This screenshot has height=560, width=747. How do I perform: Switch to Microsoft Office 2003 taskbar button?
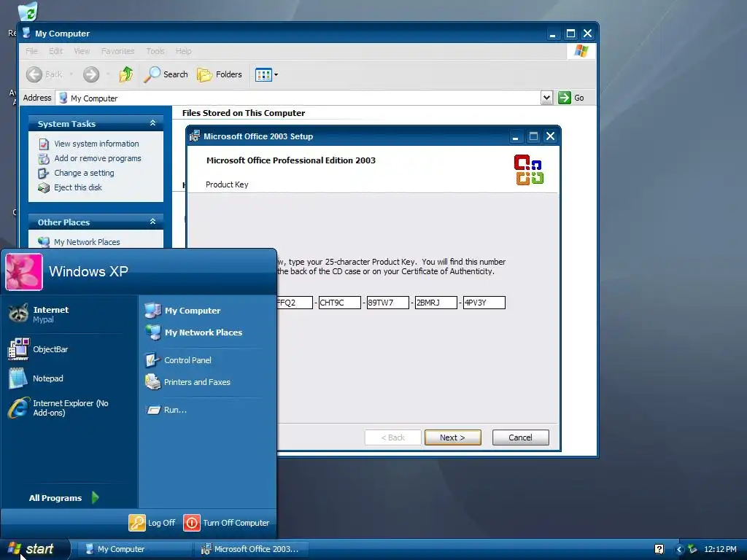[x=251, y=549]
